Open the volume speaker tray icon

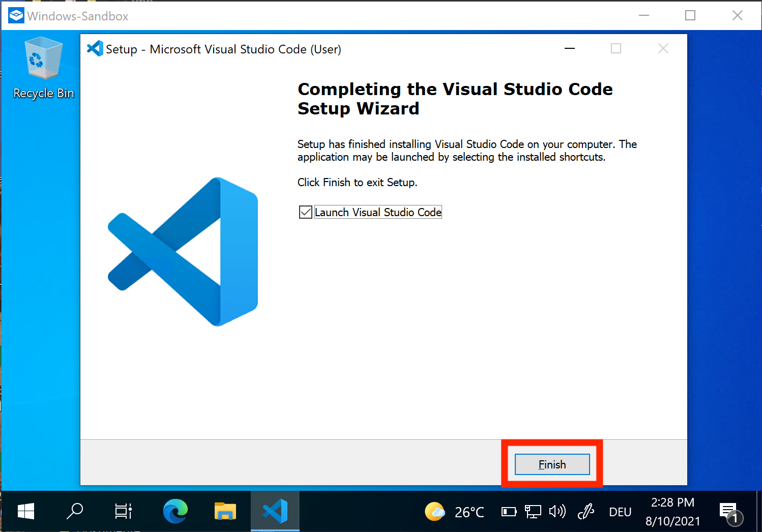tap(558, 511)
